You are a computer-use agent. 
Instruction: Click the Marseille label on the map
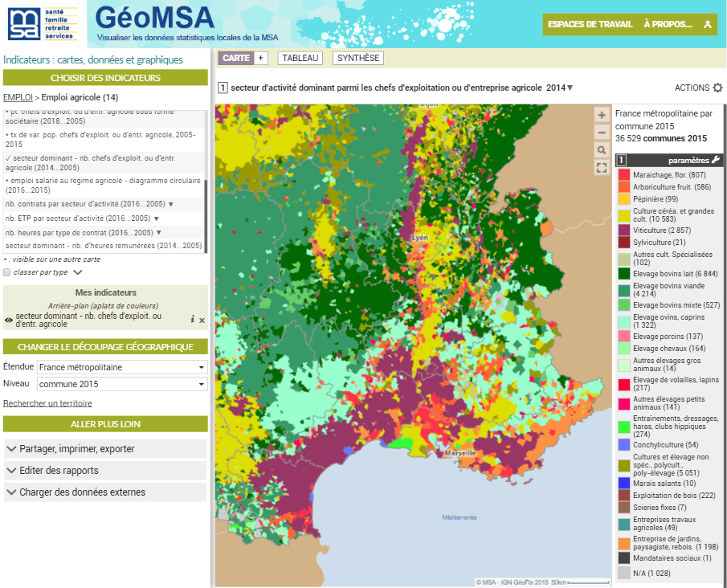[x=460, y=452]
